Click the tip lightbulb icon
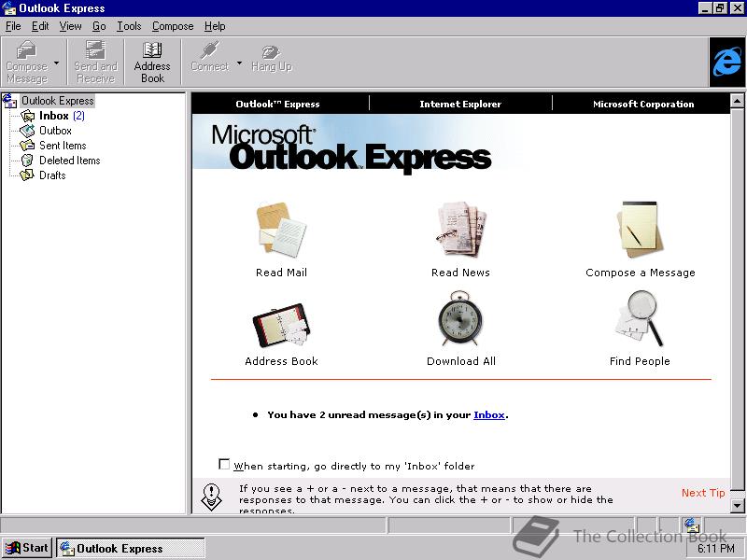Image resolution: width=747 pixels, height=560 pixels. click(212, 497)
